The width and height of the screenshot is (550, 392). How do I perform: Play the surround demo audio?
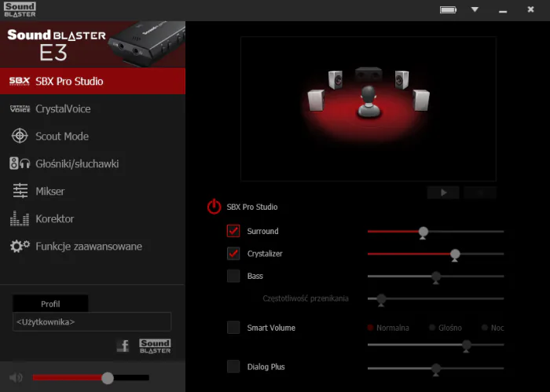click(x=443, y=192)
